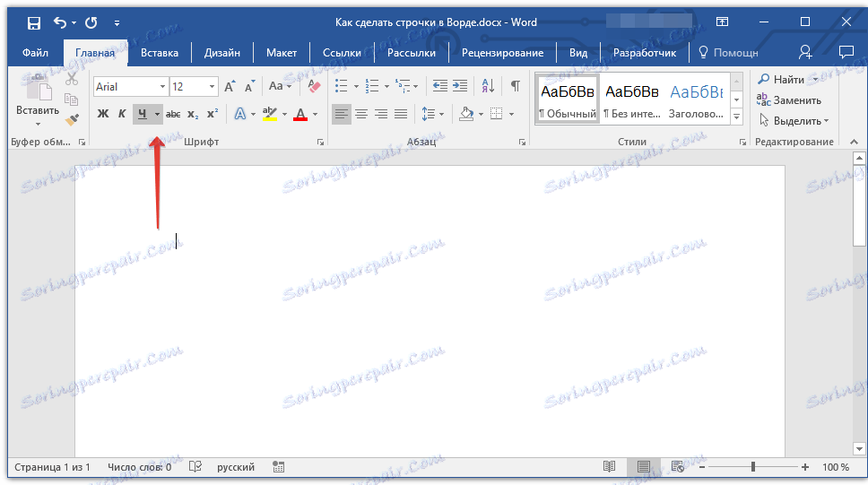Center the text alignment
Screen dimensions: 868x485
(361, 114)
